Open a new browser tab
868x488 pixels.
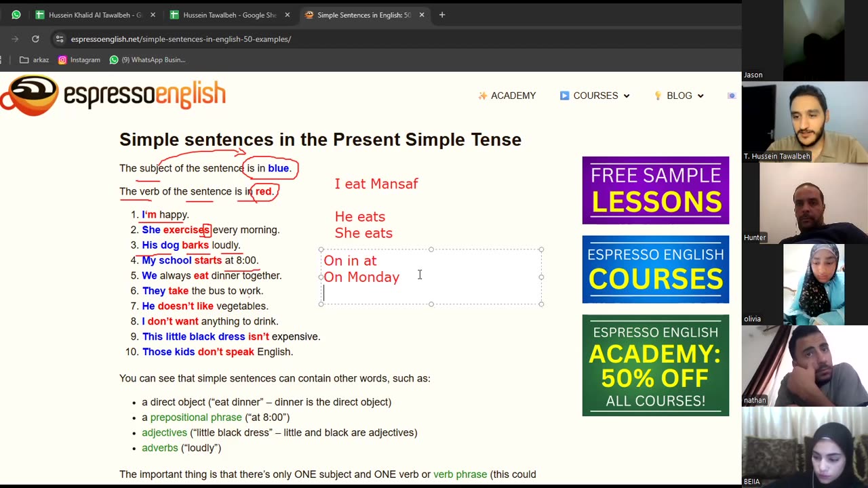[442, 15]
